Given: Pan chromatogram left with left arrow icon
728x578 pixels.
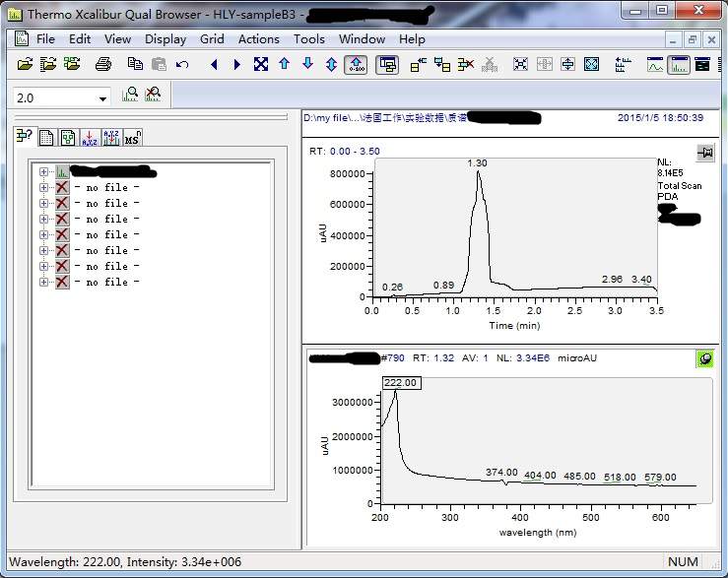Looking at the screenshot, I should pos(214,64).
